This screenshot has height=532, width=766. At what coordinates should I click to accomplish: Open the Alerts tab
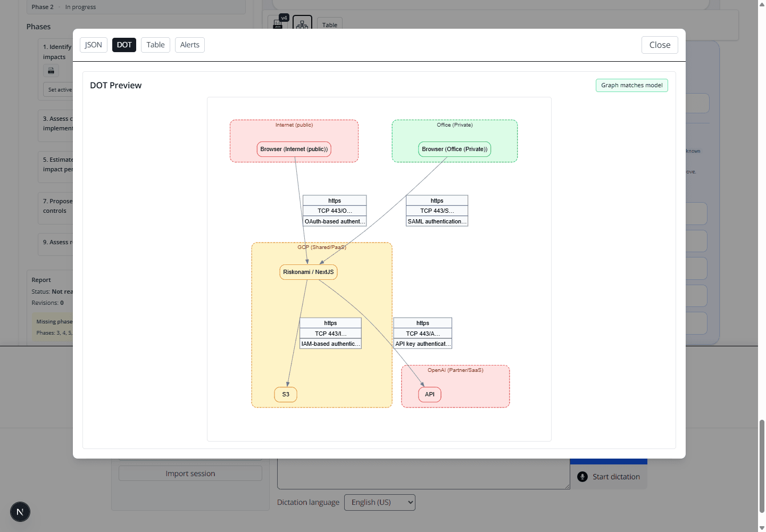[x=189, y=45]
